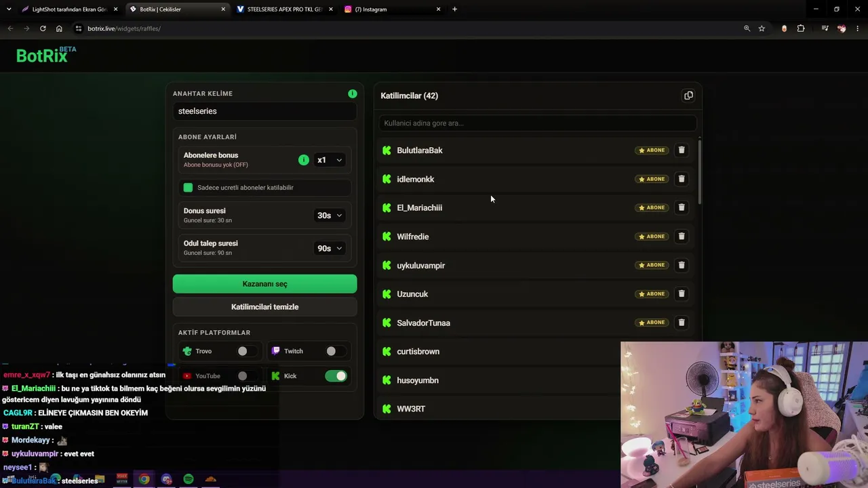Screen dimensions: 868x488
Task: Click 'Katilimcilari temizle' to clear participants
Action: click(264, 307)
